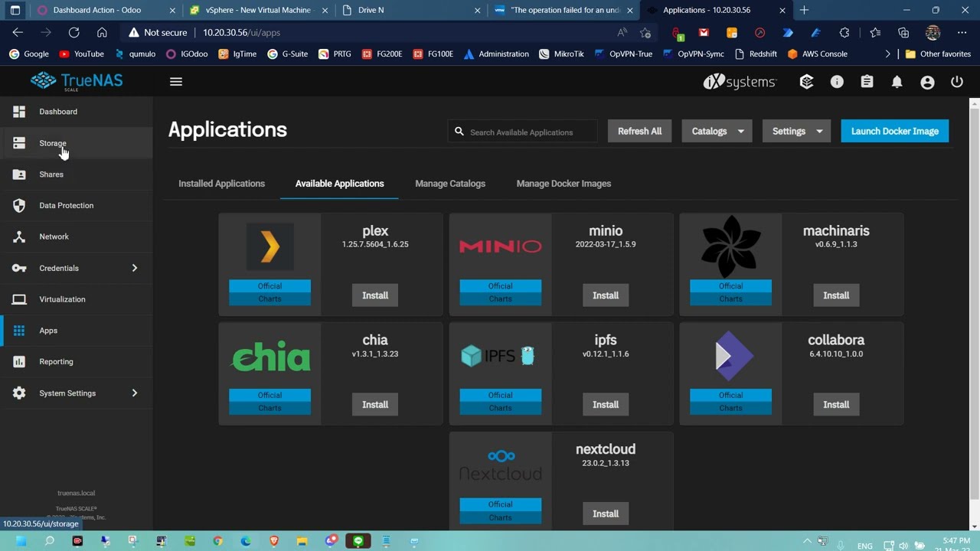
Task: Open the user account icon
Action: click(927, 82)
